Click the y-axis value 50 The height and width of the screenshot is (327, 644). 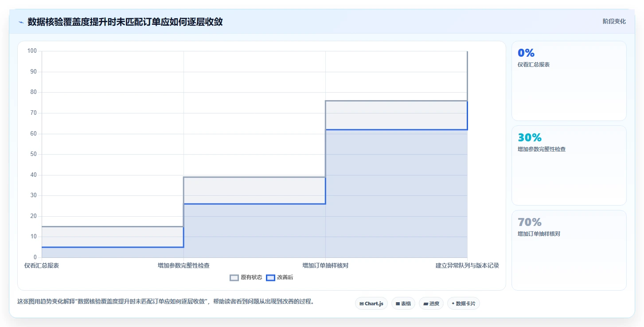33,154
